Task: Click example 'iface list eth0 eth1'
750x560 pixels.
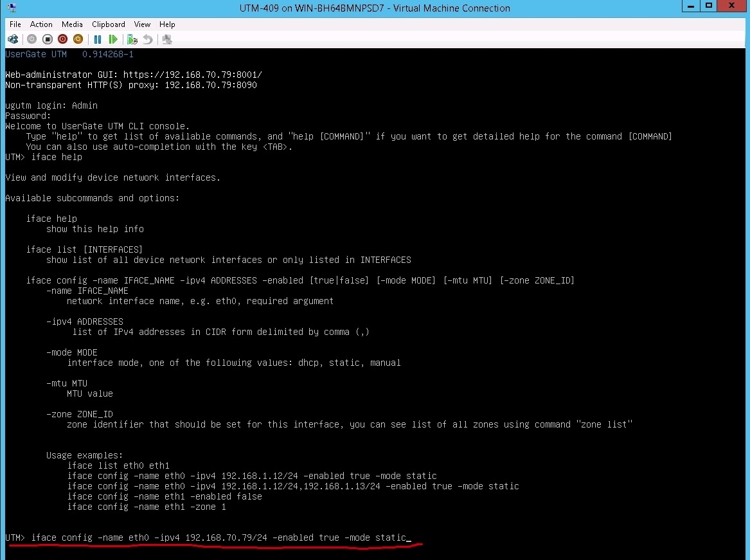Action: pyautogui.click(x=118, y=465)
